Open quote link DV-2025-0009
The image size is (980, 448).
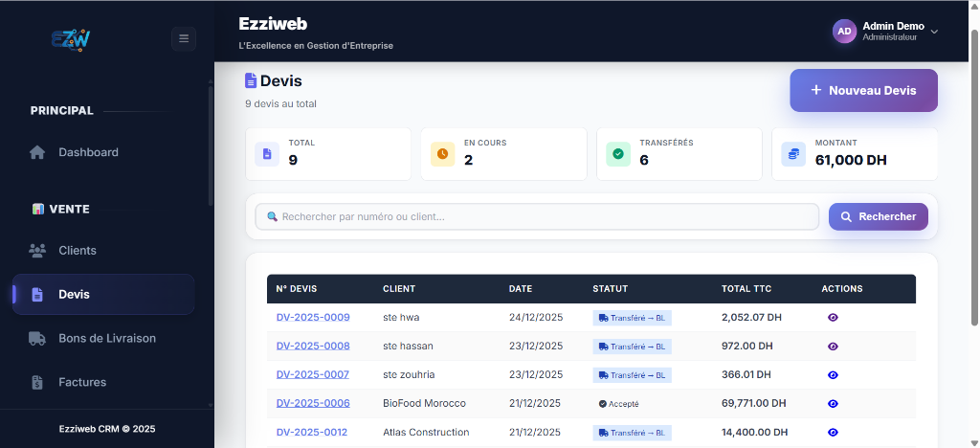tap(313, 318)
